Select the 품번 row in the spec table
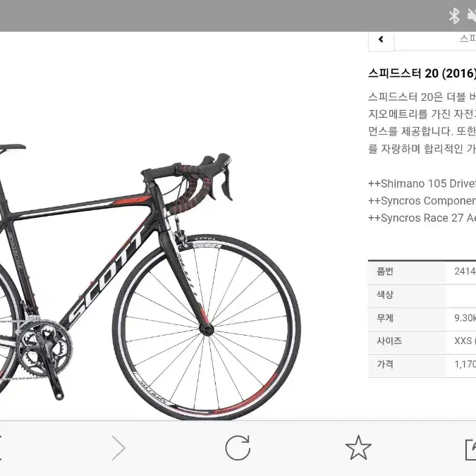 click(422, 271)
